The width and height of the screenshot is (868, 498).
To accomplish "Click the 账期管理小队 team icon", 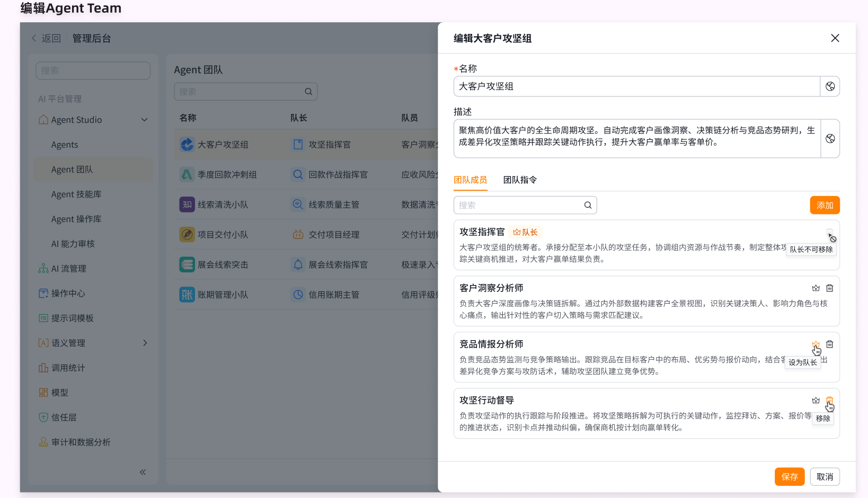I will tap(187, 295).
